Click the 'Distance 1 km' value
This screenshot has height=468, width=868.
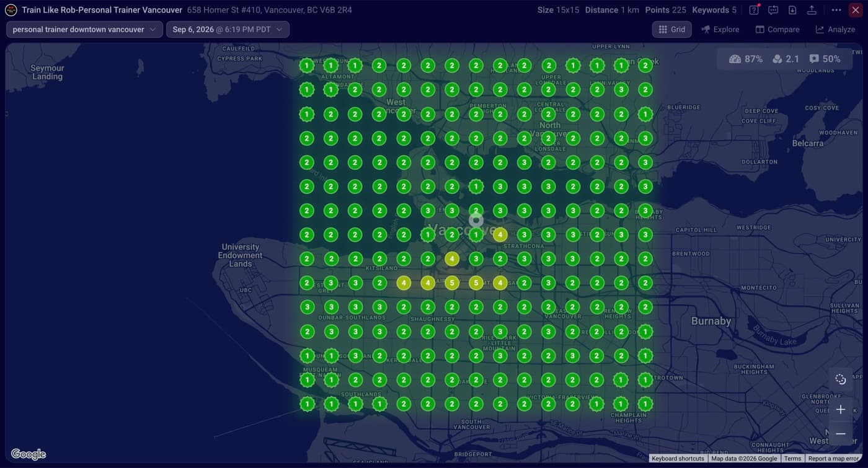(x=612, y=10)
